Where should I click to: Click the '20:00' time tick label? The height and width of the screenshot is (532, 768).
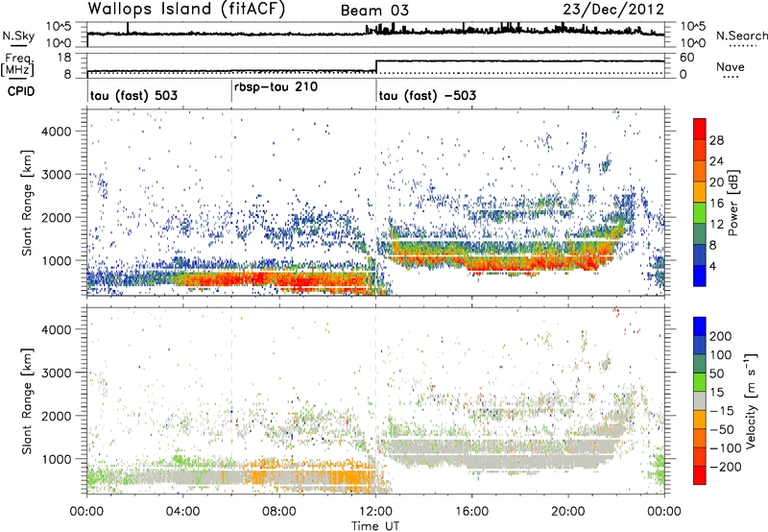point(568,512)
